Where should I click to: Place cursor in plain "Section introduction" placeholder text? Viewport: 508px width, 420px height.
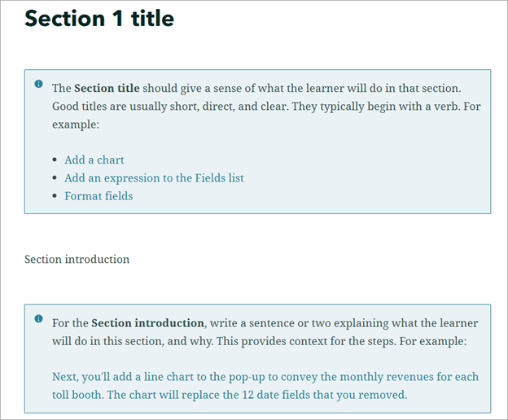pyautogui.click(x=77, y=260)
